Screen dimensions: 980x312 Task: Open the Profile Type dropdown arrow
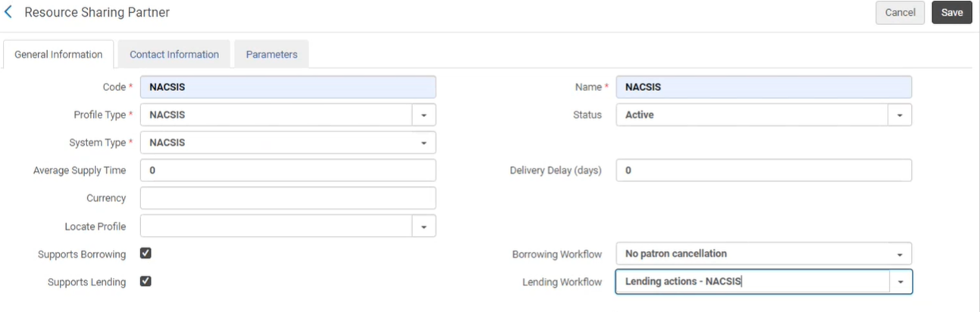[424, 115]
